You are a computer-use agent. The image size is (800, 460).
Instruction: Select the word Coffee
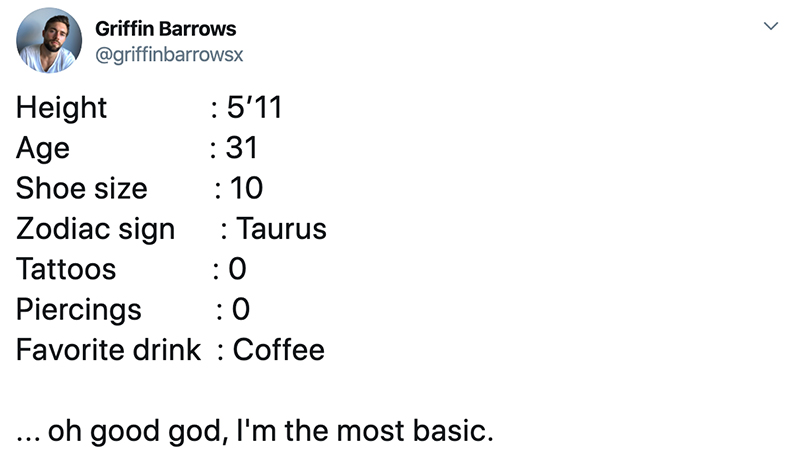coord(279,350)
